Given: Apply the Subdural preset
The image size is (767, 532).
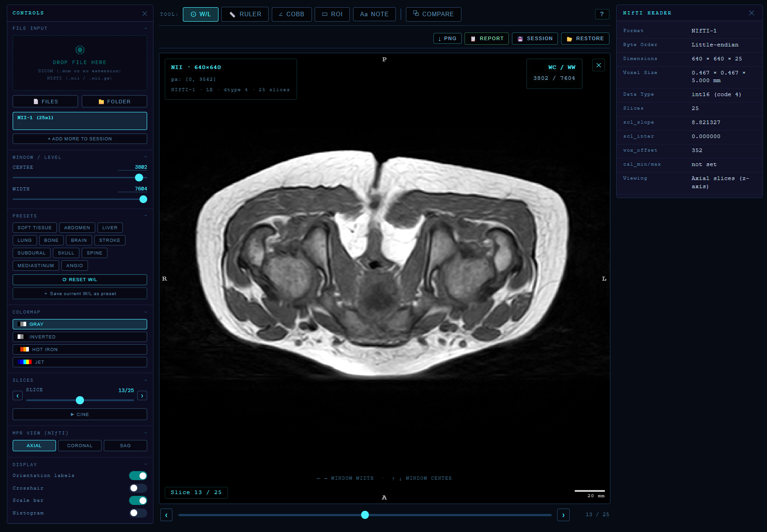Looking at the screenshot, I should coord(32,253).
